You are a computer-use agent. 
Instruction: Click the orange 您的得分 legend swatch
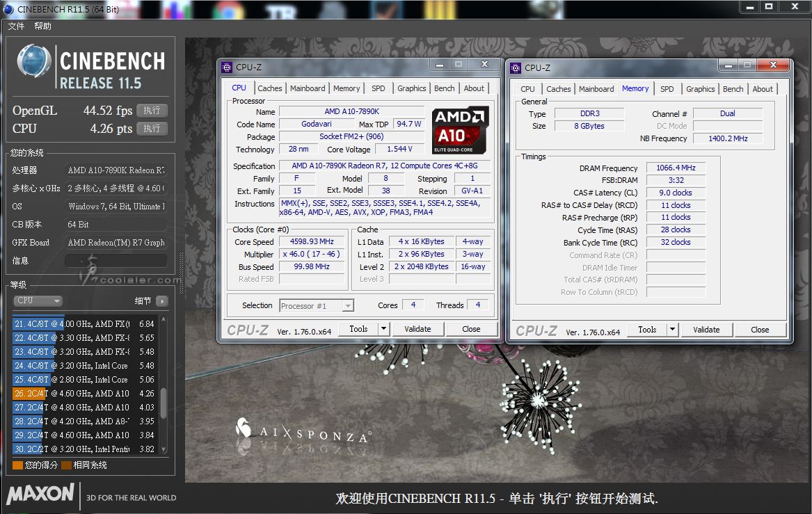(x=17, y=465)
